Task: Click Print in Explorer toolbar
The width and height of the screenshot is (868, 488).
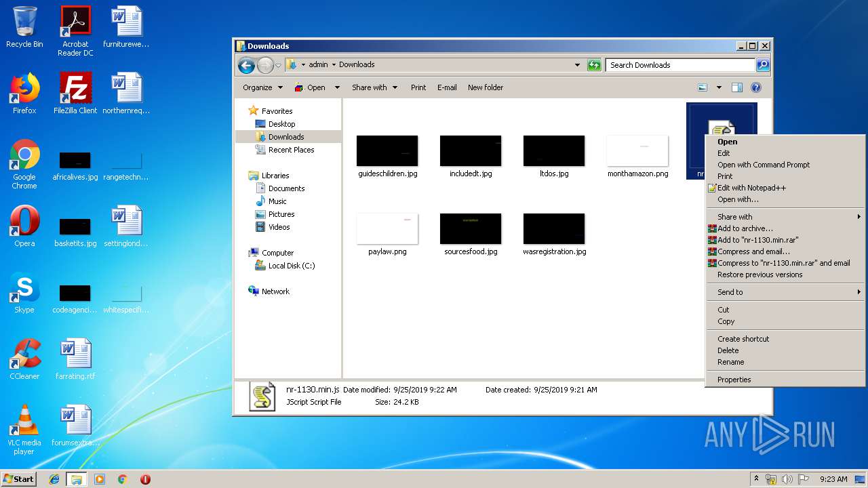Action: point(418,87)
